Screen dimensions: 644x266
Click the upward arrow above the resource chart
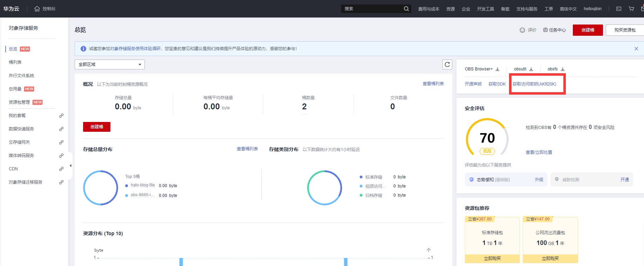pyautogui.click(x=429, y=250)
